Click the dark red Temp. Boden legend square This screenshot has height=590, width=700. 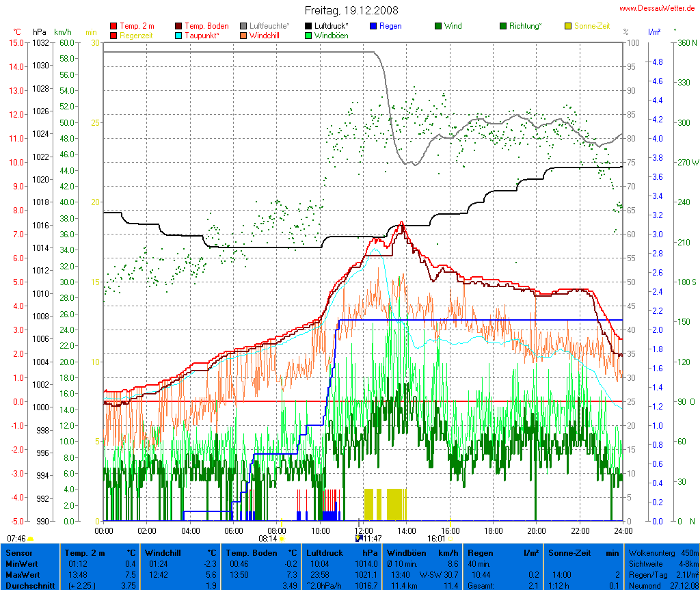pyautogui.click(x=179, y=26)
